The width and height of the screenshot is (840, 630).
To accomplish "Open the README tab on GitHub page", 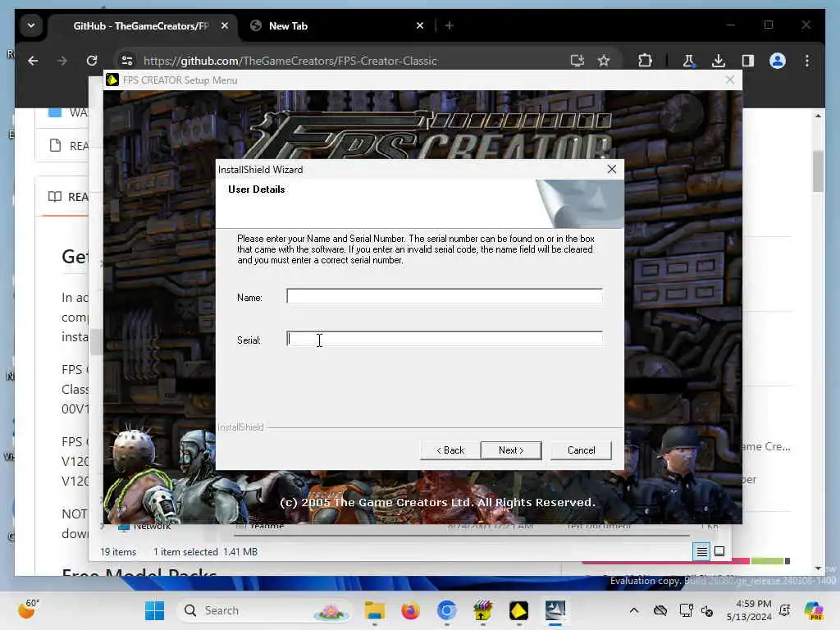I will (69, 197).
